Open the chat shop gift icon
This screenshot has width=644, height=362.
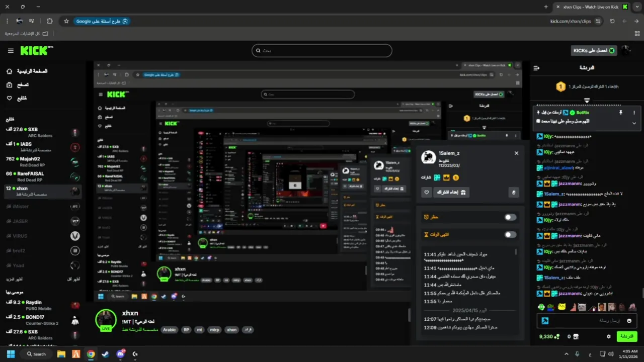tap(576, 336)
